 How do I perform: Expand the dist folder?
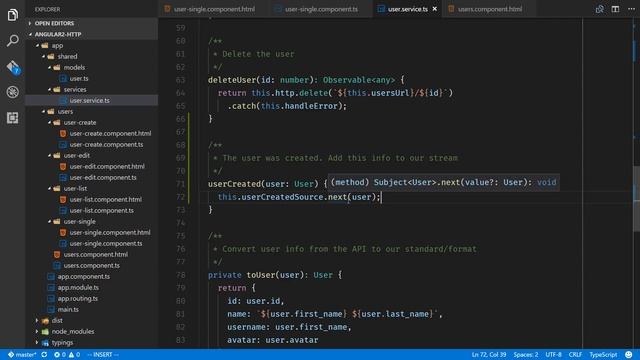point(57,320)
